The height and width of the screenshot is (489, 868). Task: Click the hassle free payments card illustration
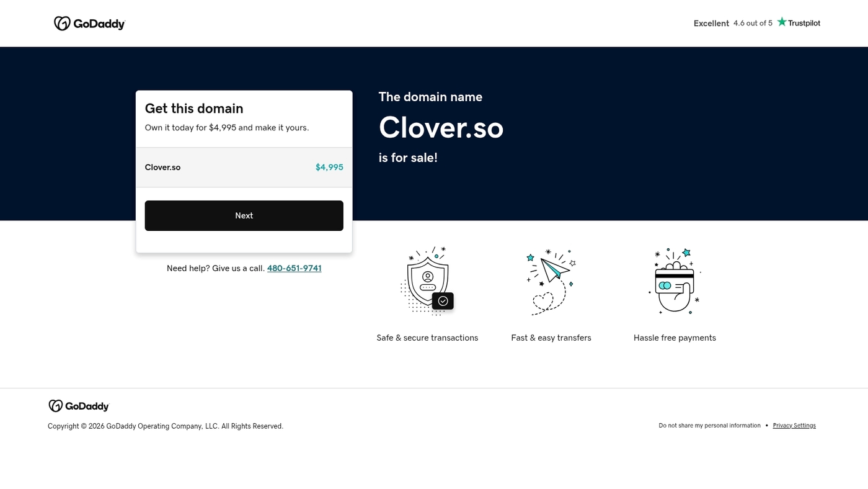(675, 280)
